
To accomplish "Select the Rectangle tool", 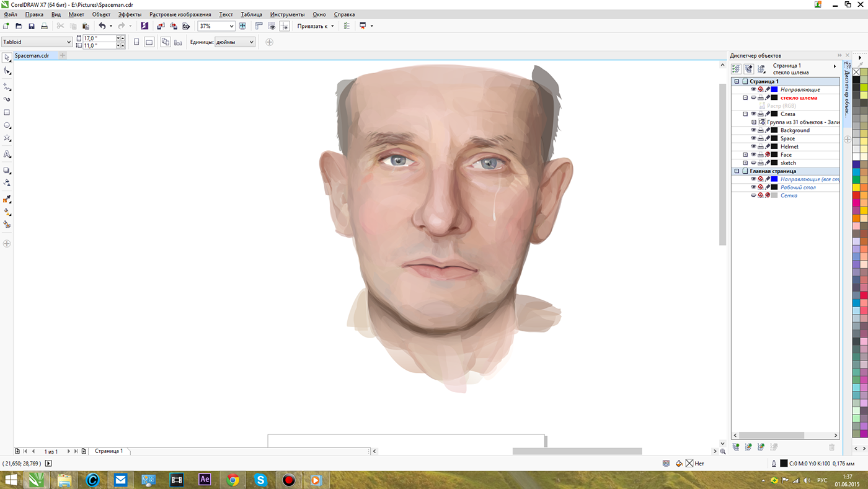I will point(7,112).
